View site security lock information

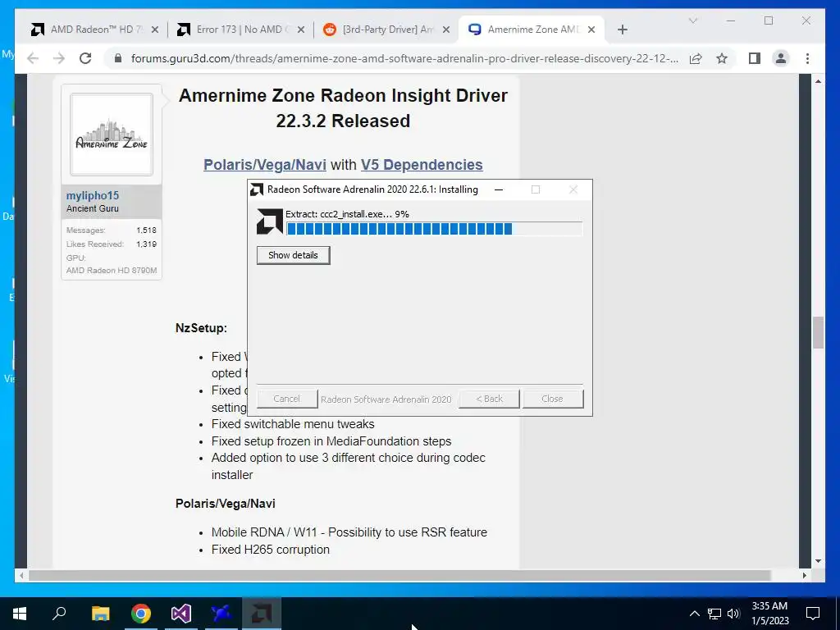coord(118,58)
